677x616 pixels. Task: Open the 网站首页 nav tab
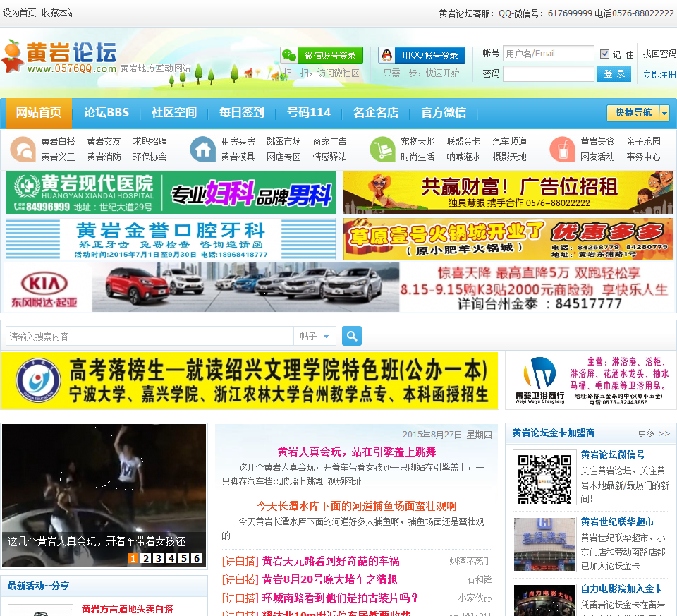pyautogui.click(x=38, y=113)
